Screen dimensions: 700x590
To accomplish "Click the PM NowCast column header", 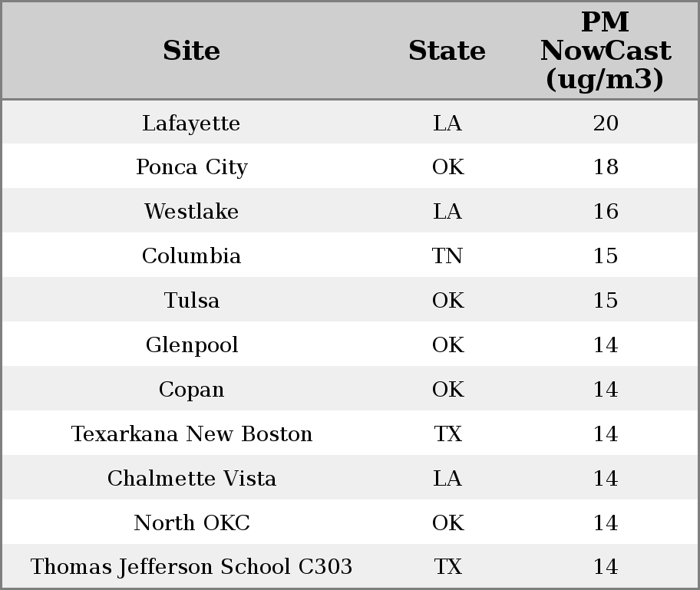I will click(605, 51).
